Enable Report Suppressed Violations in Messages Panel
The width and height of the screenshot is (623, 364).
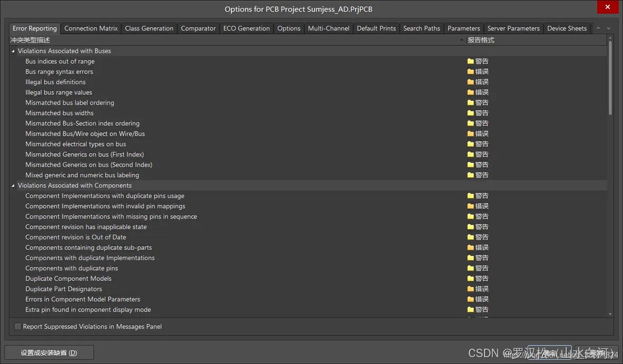17,326
